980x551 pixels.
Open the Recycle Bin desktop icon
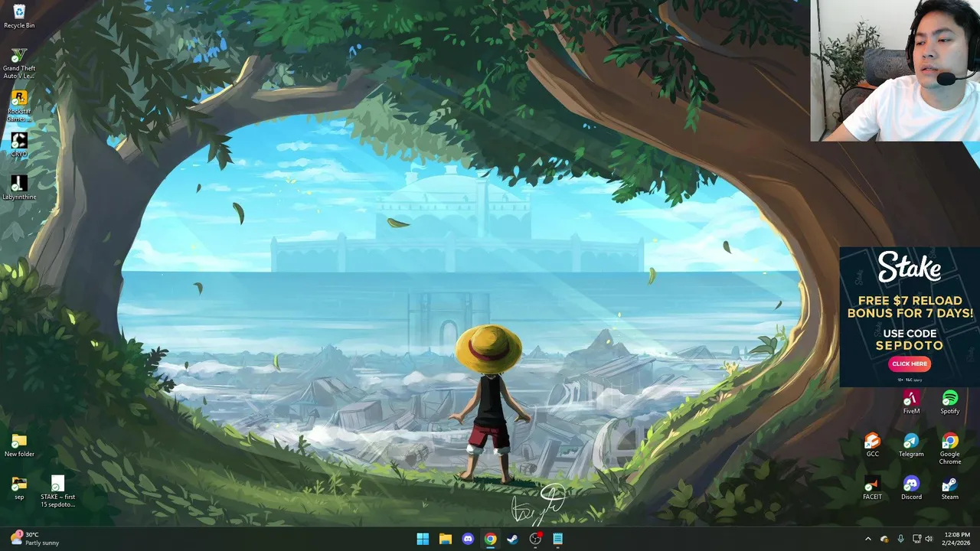19,16
